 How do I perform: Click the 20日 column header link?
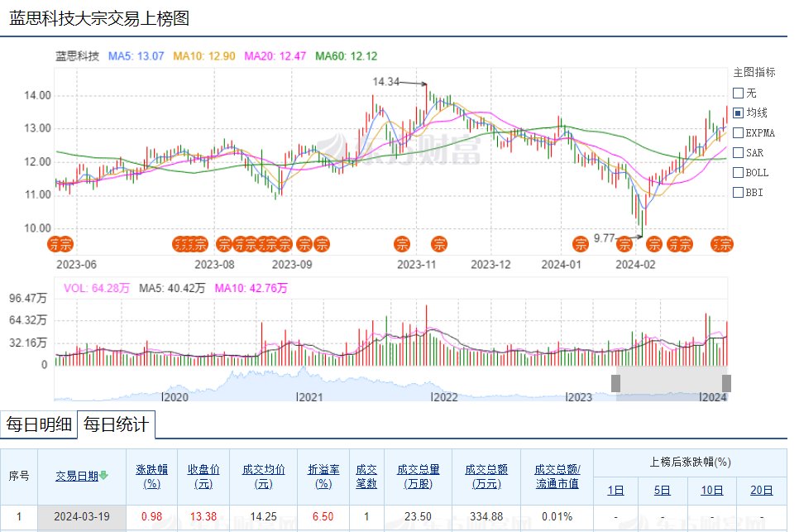(x=761, y=490)
